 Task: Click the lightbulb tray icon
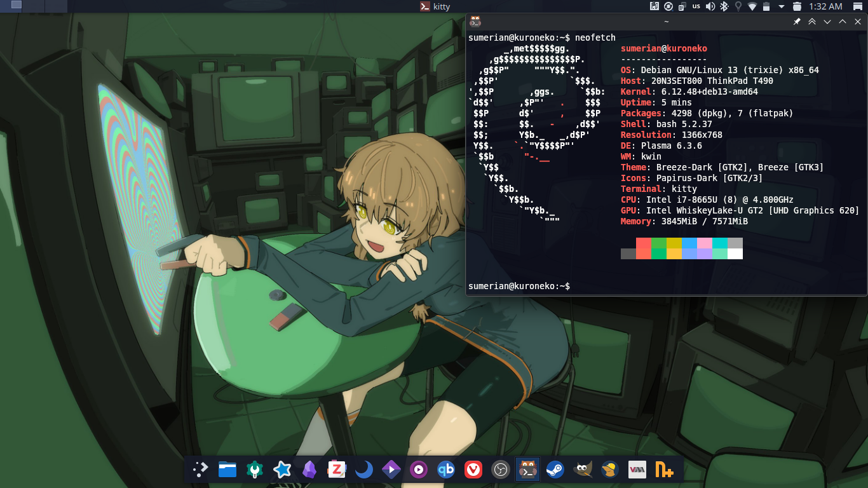click(x=738, y=6)
